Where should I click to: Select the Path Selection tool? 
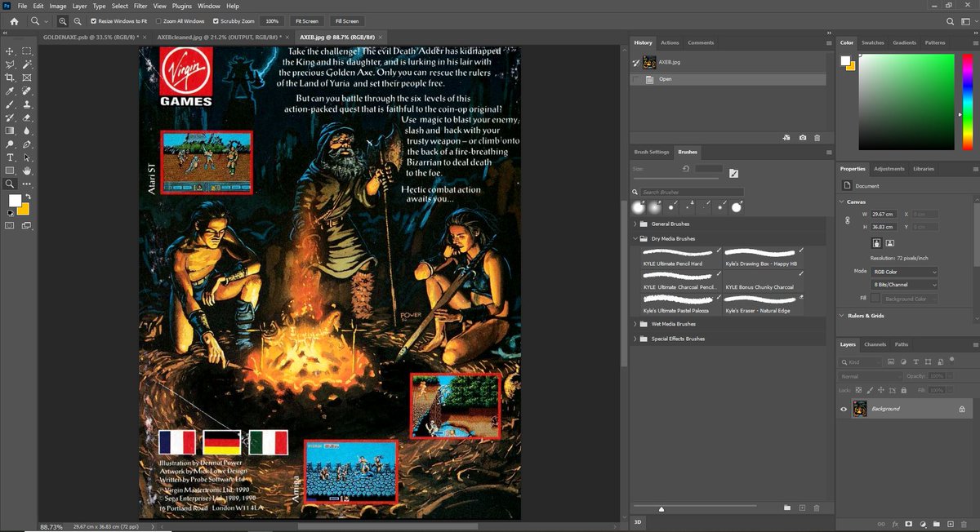coord(27,157)
